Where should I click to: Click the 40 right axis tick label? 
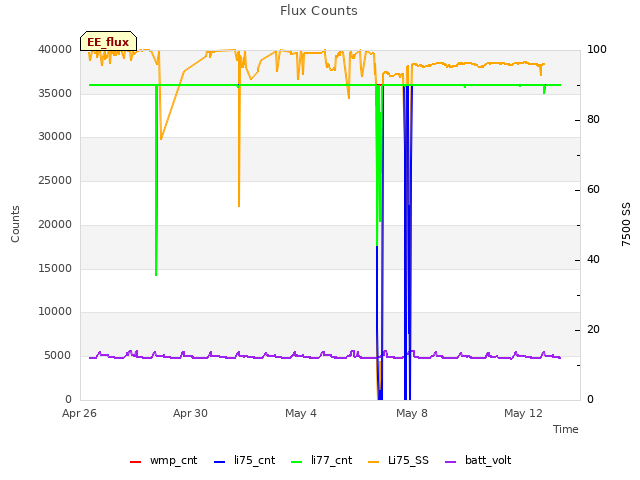[593, 260]
